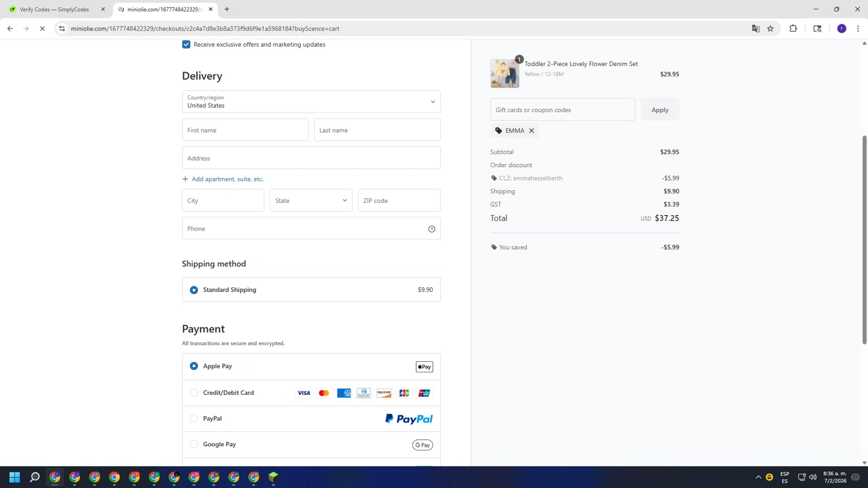Remove the EMMA coupon code
This screenshot has height=488, width=868.
pyautogui.click(x=532, y=131)
